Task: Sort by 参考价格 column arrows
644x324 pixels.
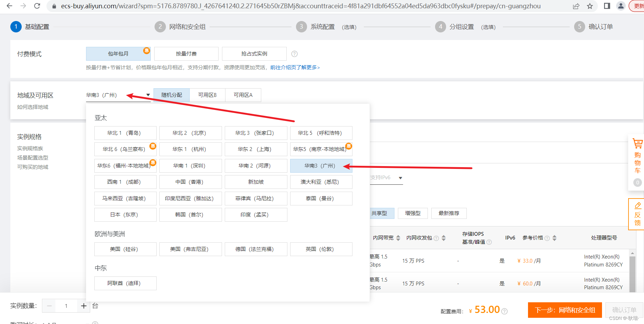Action: 555,238
